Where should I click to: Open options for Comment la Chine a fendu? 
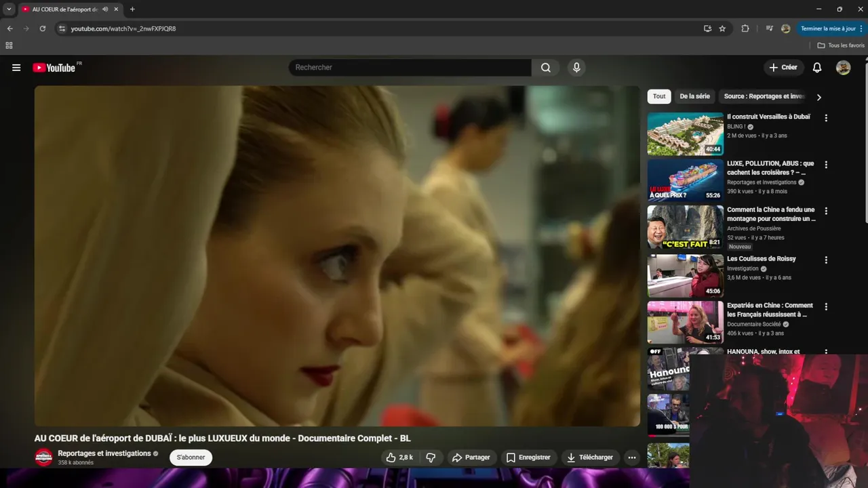coord(826,211)
